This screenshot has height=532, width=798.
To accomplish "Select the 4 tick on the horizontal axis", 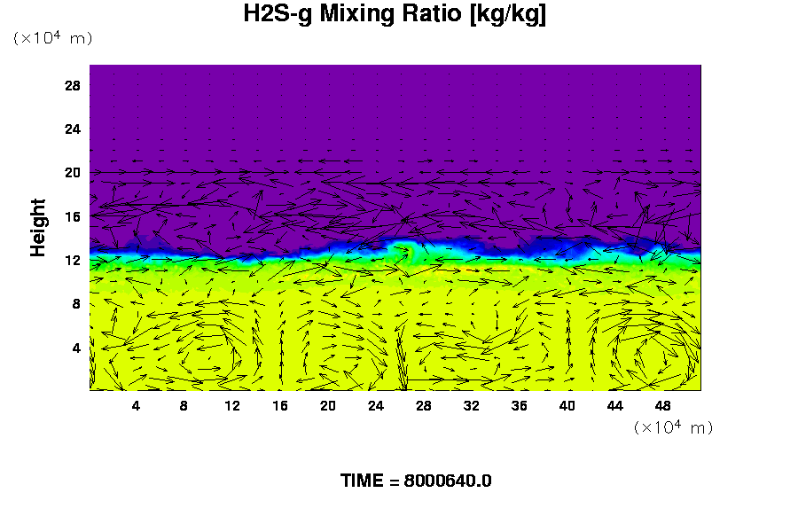I will click(x=136, y=405).
